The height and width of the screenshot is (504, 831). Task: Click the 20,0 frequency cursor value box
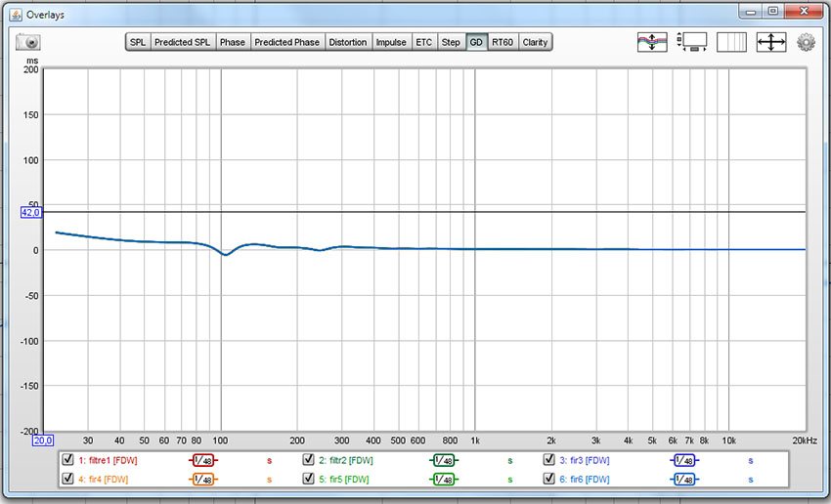point(43,441)
